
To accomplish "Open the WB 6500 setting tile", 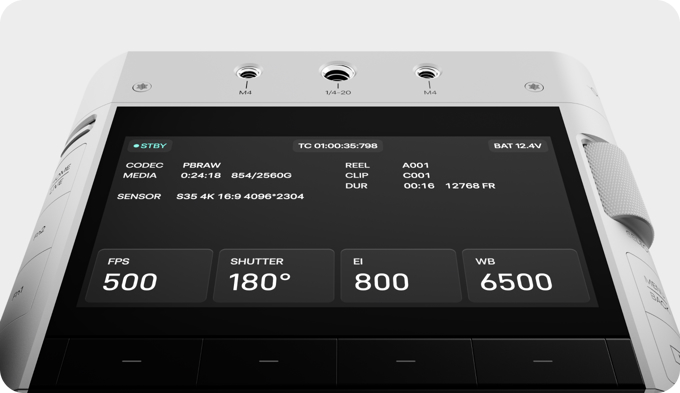I will 526,275.
